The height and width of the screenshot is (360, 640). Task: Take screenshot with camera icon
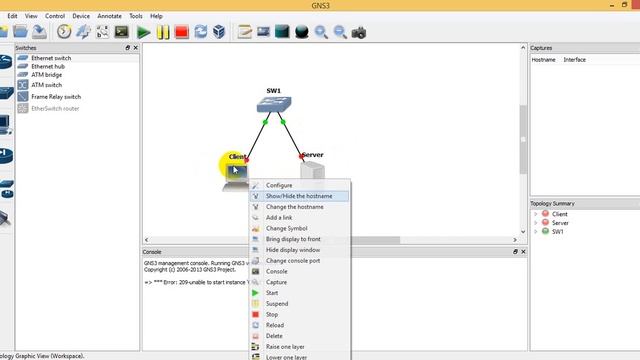(x=359, y=32)
